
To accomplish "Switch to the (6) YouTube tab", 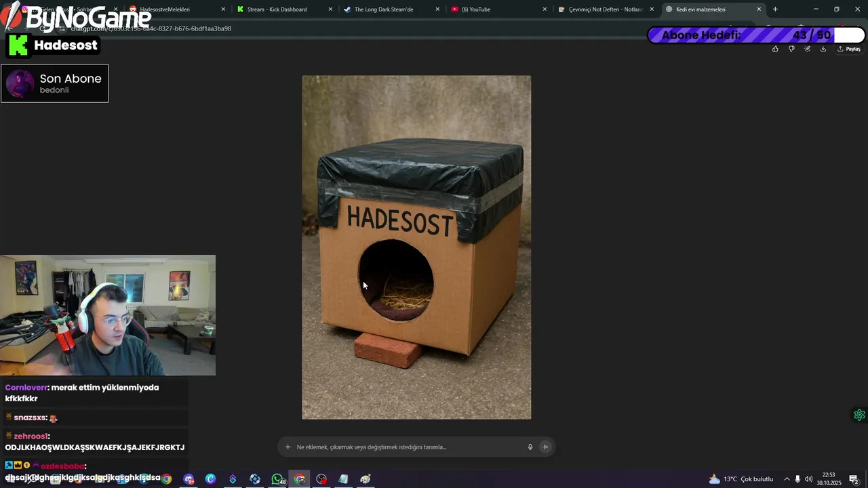I will click(x=498, y=9).
